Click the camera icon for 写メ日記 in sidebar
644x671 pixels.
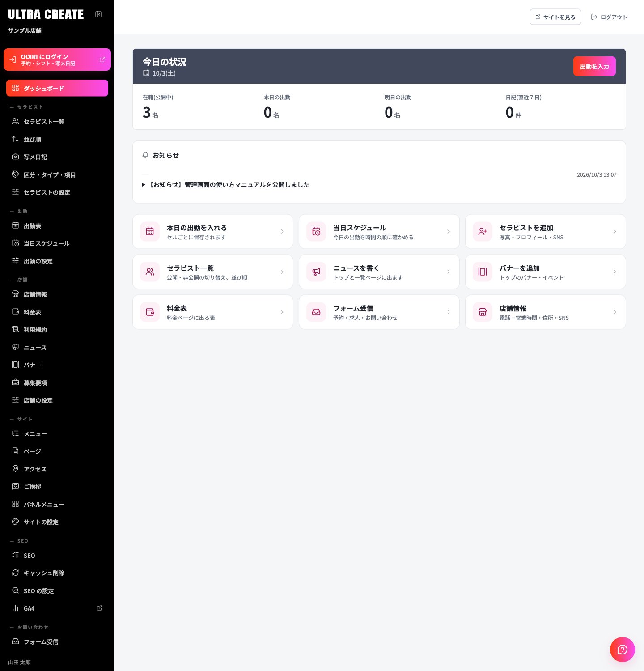pos(15,157)
